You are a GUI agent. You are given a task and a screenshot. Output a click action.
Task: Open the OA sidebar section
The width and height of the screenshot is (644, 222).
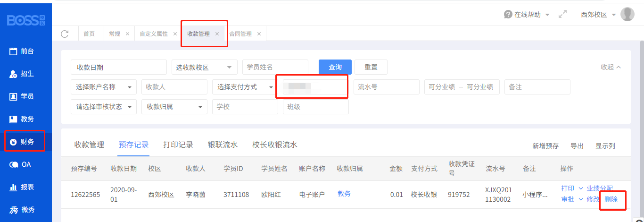[26, 164]
